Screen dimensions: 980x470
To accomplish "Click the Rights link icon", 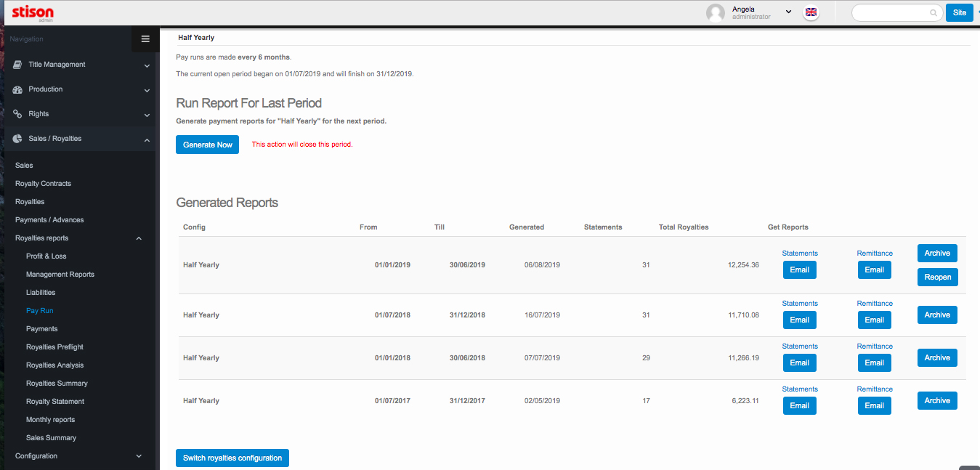I will click(x=18, y=114).
